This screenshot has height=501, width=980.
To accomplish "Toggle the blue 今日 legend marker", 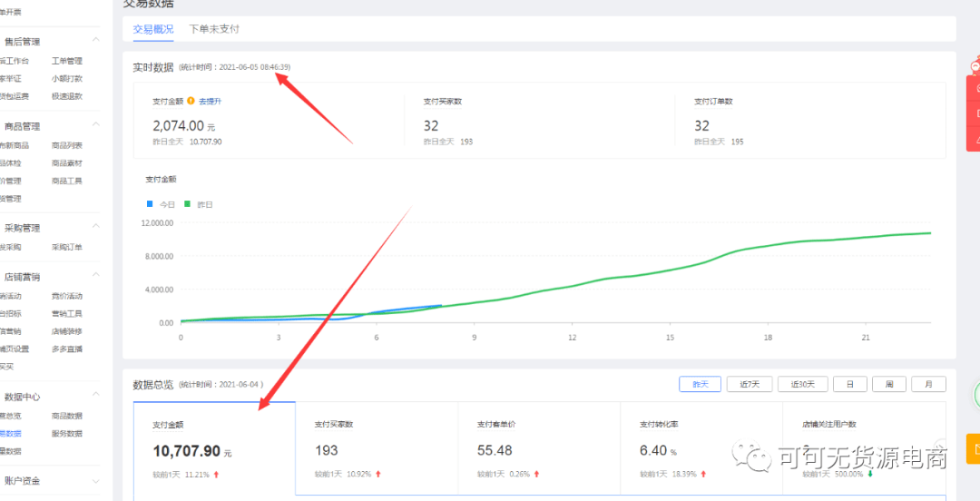I will point(150,204).
